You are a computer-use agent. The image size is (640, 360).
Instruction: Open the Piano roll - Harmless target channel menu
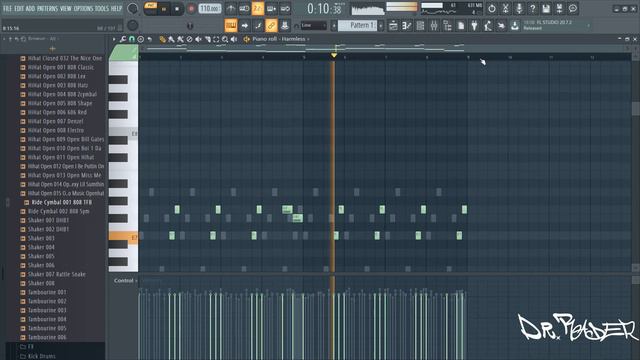(280, 39)
